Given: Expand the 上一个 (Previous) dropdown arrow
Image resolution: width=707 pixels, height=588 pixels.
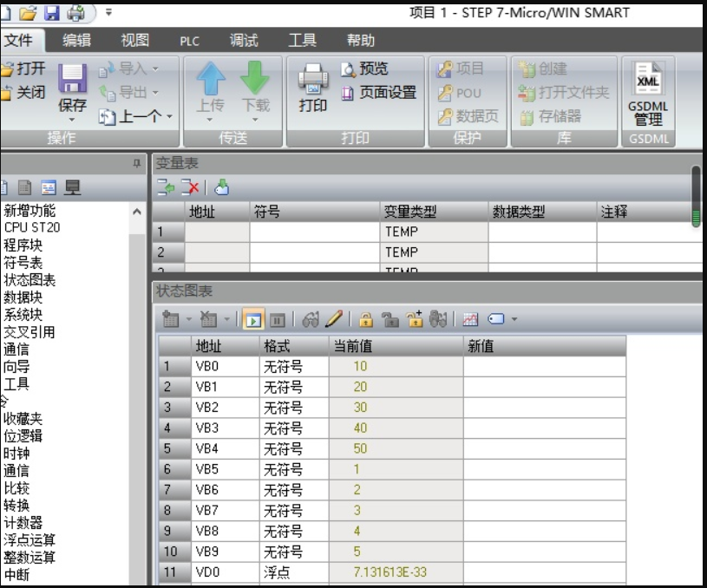Looking at the screenshot, I should [170, 116].
